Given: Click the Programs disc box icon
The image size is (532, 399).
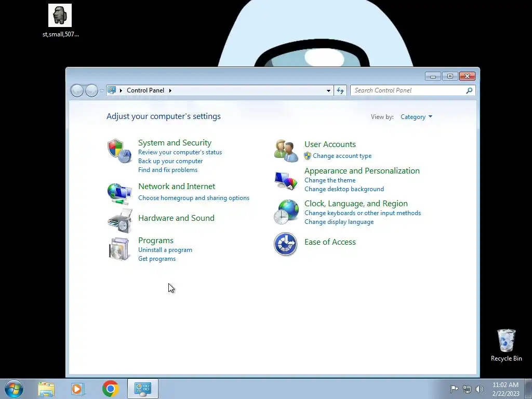Looking at the screenshot, I should tap(119, 249).
